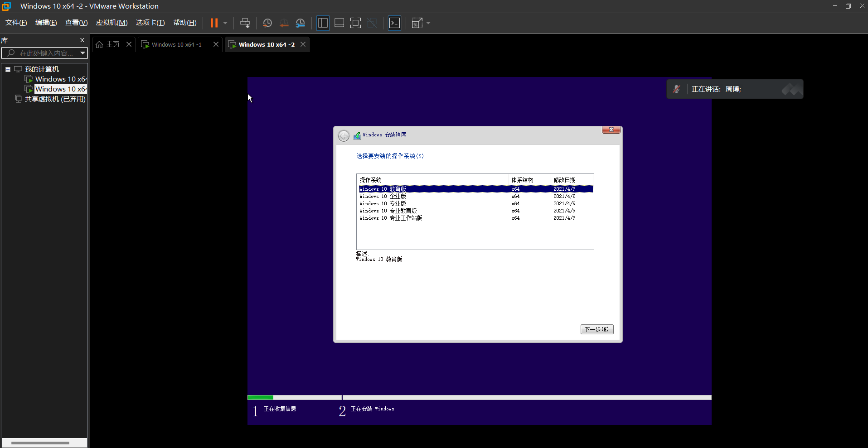Viewport: 868px width, 448px height.
Task: Select the highlighted Windows 10 x64 VM in library
Action: point(61,89)
